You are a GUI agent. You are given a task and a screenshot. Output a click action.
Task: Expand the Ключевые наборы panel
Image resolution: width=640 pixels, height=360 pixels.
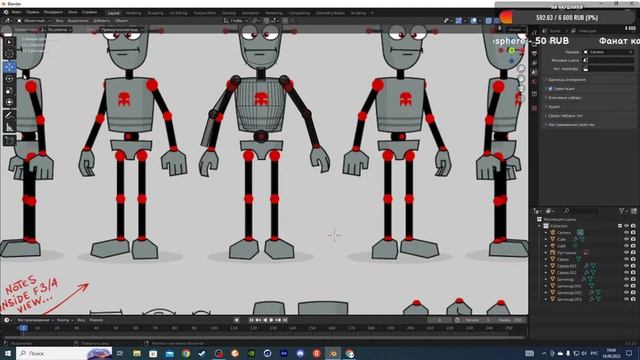[564, 98]
